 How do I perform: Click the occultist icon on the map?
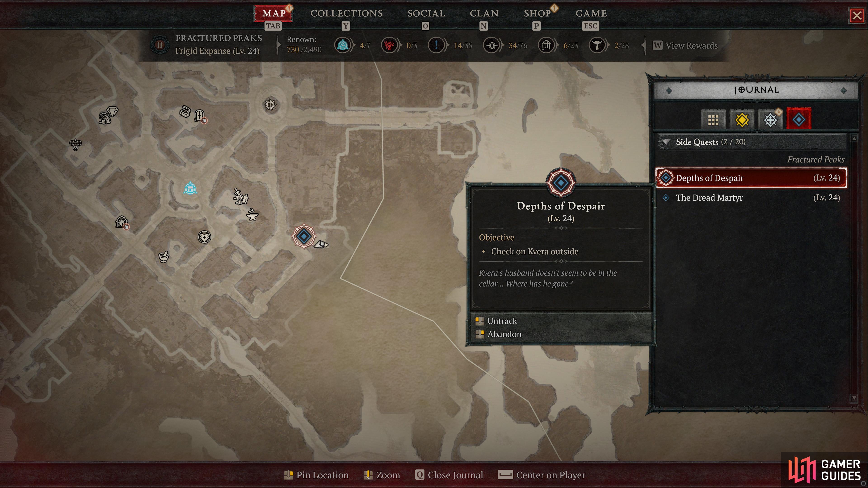[x=75, y=145]
